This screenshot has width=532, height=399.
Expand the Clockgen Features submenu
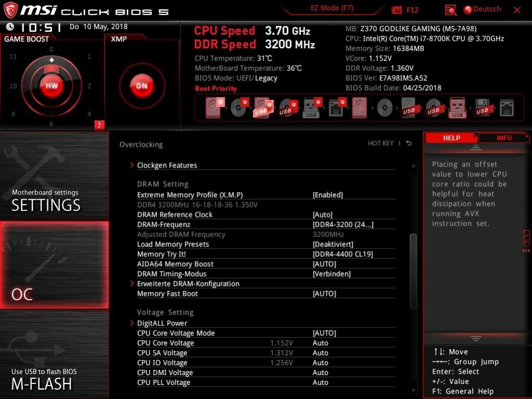coord(167,165)
